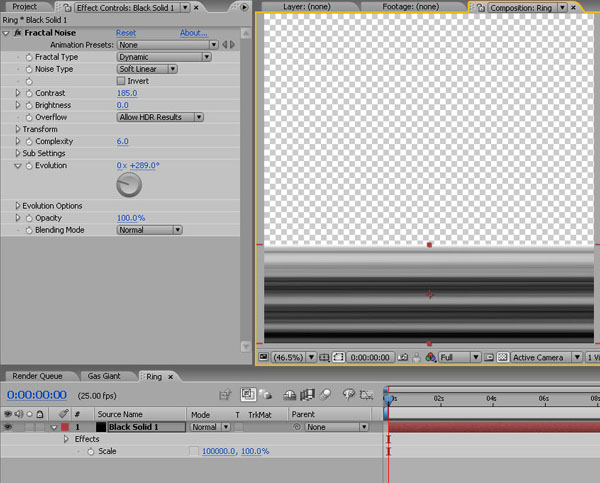Image resolution: width=600 pixels, height=483 pixels.
Task: Click the Contrast value 185.0
Action: (127, 93)
